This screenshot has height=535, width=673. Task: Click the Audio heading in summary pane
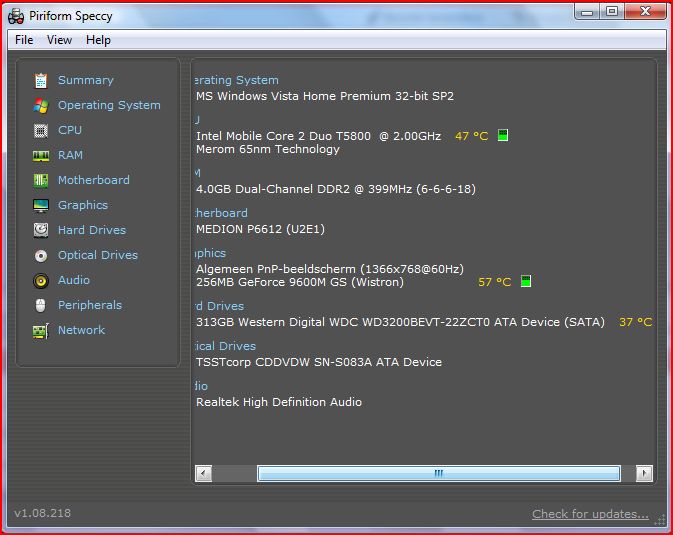(x=201, y=386)
